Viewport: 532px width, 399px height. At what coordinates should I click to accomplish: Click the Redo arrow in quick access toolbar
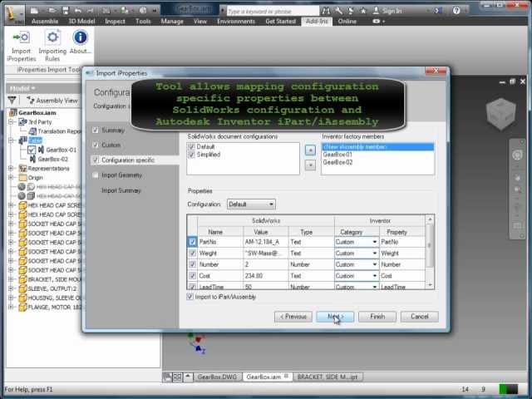click(x=89, y=11)
